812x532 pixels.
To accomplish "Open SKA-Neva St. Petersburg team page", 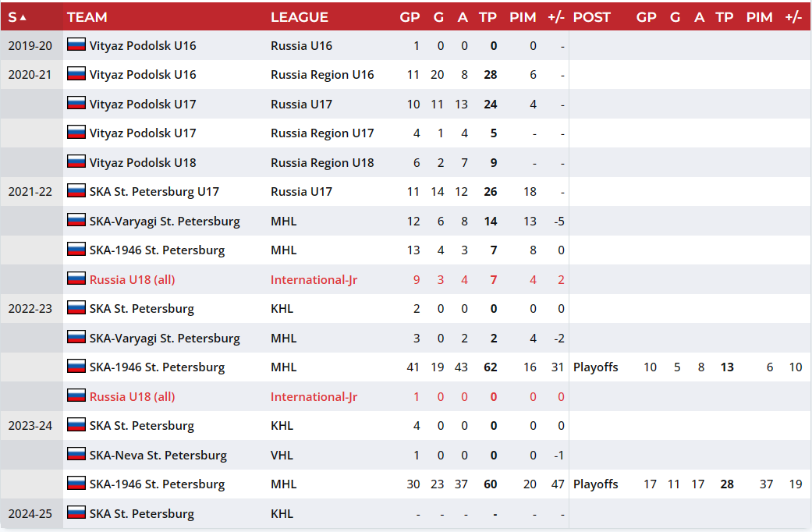I will coord(158,456).
